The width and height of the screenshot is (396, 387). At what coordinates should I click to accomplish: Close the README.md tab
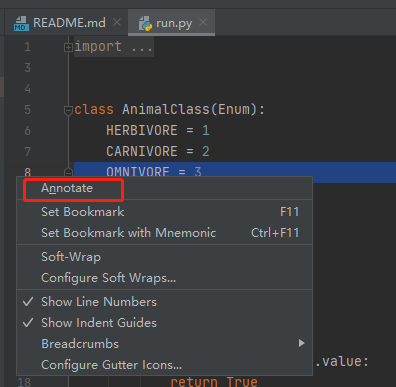coord(117,22)
